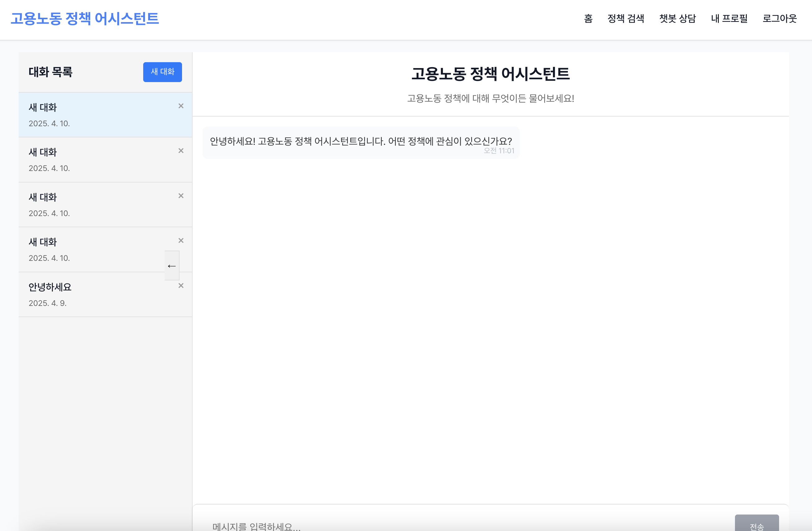Click the 대화 목록 sidebar heading

pos(51,72)
